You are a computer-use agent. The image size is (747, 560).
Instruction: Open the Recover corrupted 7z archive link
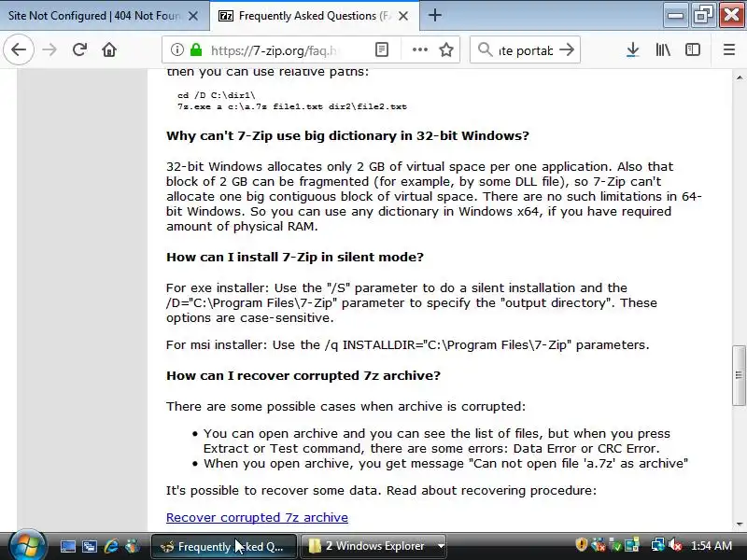[257, 518]
